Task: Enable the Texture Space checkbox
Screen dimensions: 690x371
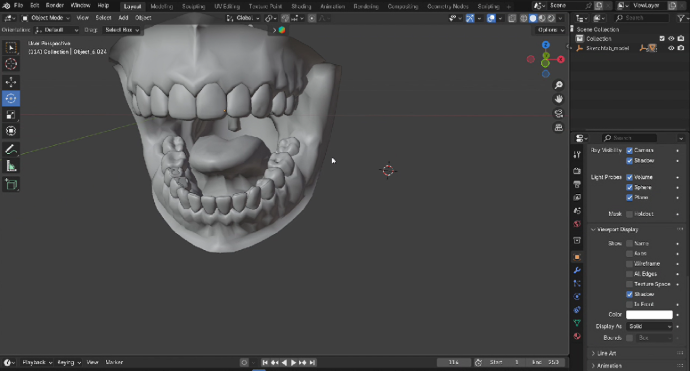Action: 629,284
